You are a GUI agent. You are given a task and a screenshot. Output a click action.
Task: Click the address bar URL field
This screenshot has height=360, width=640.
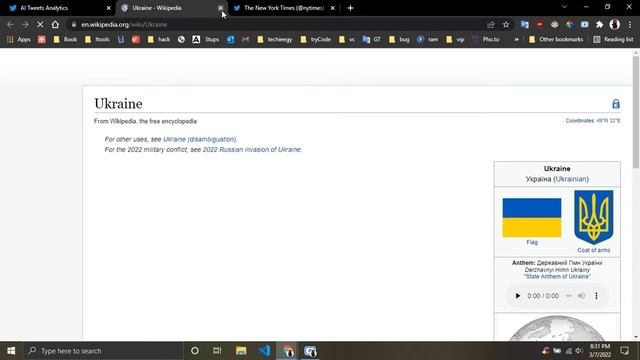pyautogui.click(x=278, y=24)
